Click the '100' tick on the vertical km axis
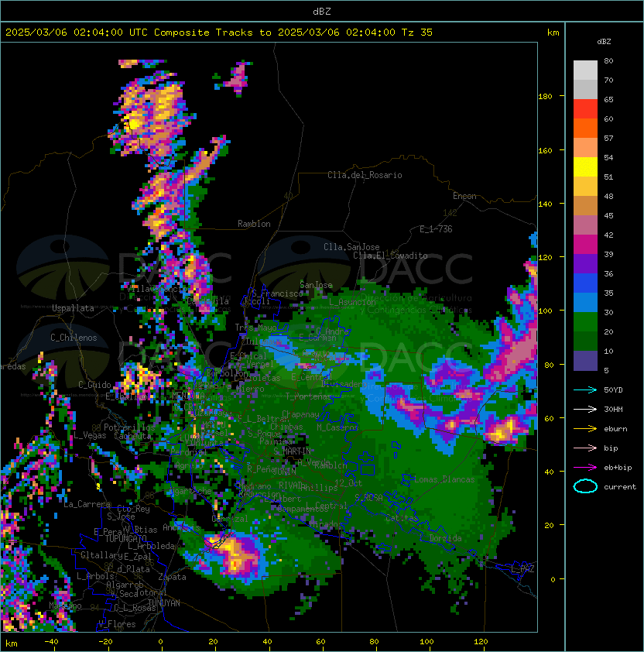 pyautogui.click(x=545, y=311)
